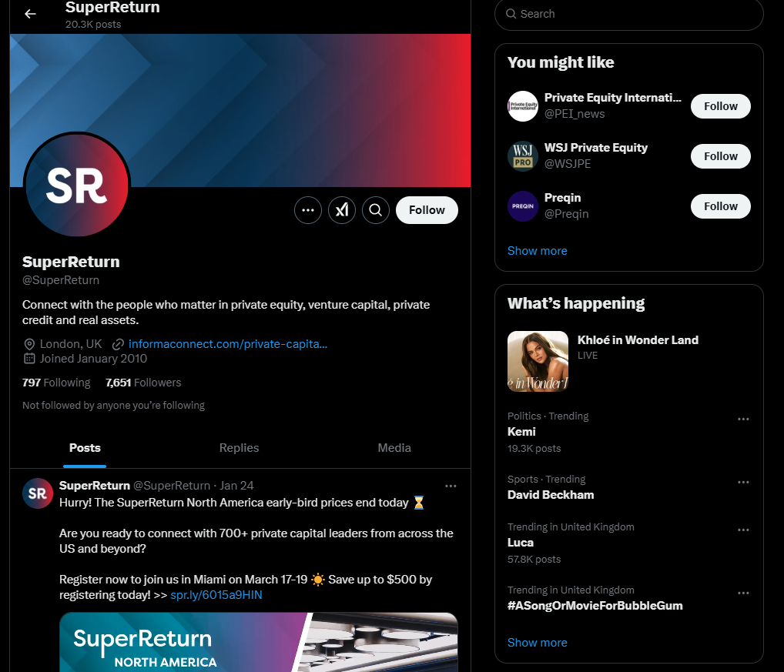Open options for David Beckham trend
This screenshot has height=672, width=784.
pyautogui.click(x=743, y=482)
